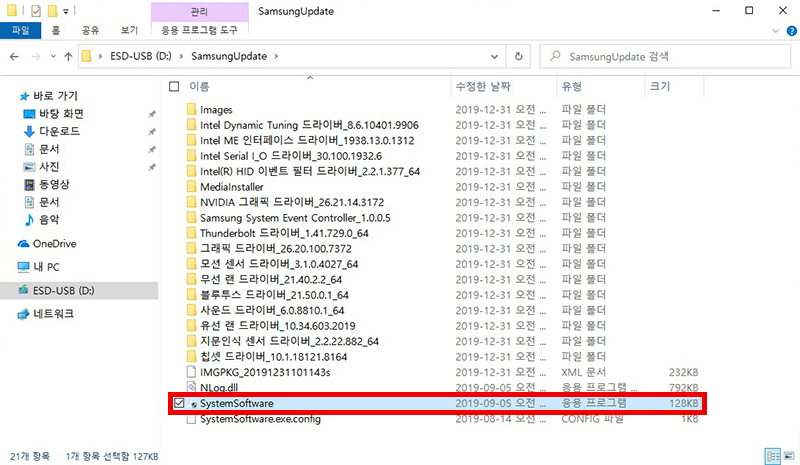The image size is (800, 465).
Task: Select 모션 센서 드라이버_3.1.0.4027_64 folder
Action: pos(279,264)
